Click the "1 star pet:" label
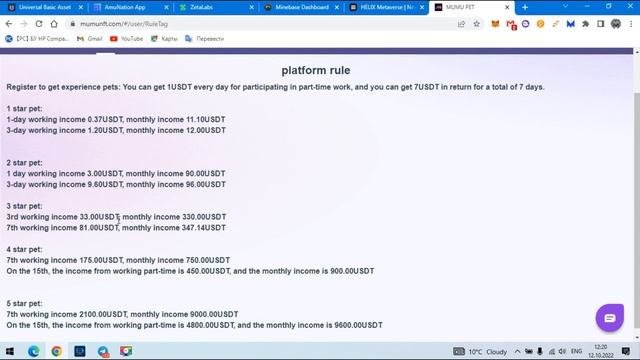The height and width of the screenshot is (360, 640). 24,109
